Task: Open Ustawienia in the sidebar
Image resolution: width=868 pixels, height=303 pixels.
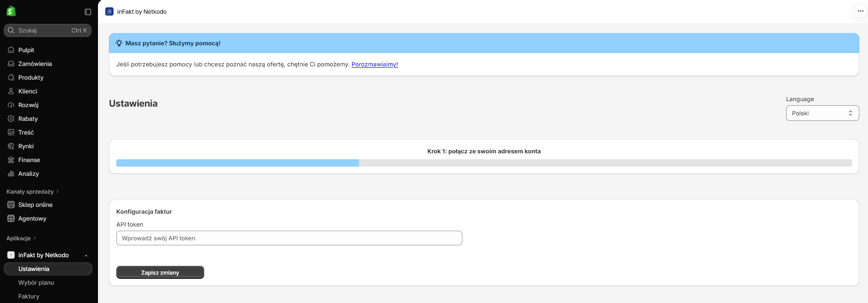Action: click(x=48, y=269)
